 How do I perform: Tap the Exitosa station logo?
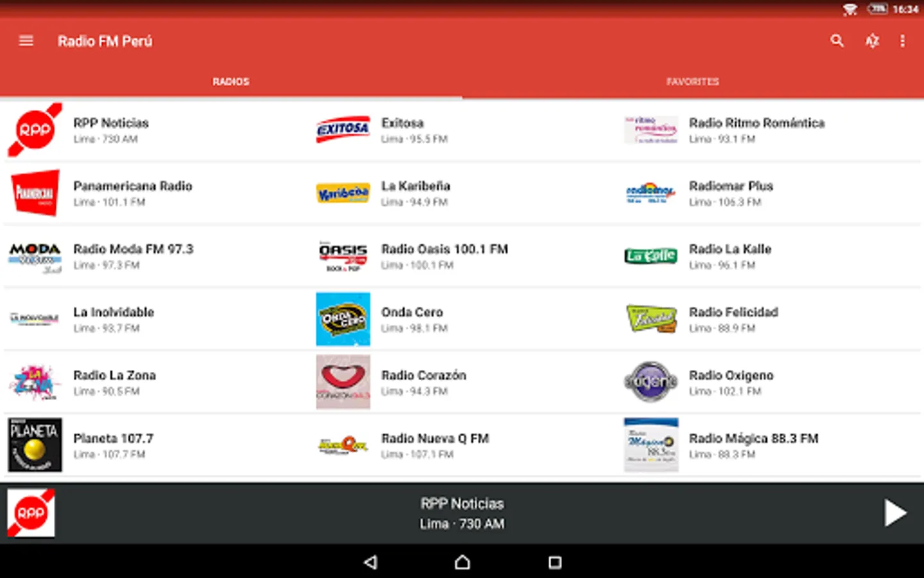click(343, 130)
